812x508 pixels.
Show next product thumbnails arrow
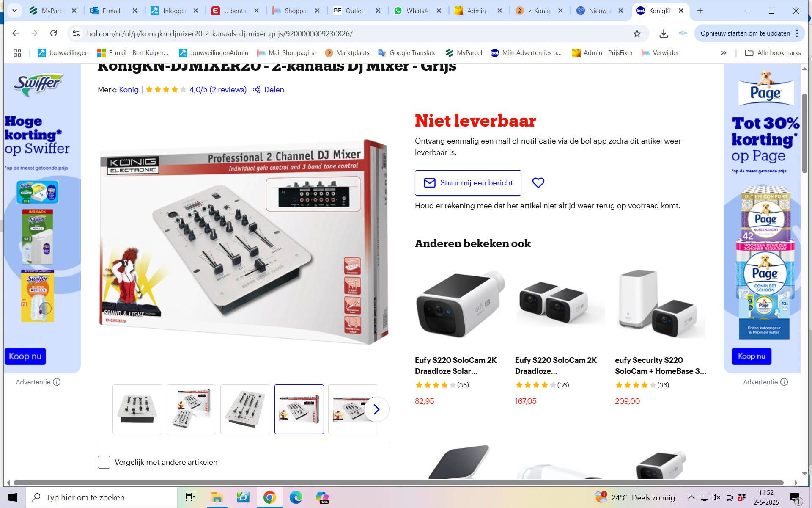click(376, 409)
